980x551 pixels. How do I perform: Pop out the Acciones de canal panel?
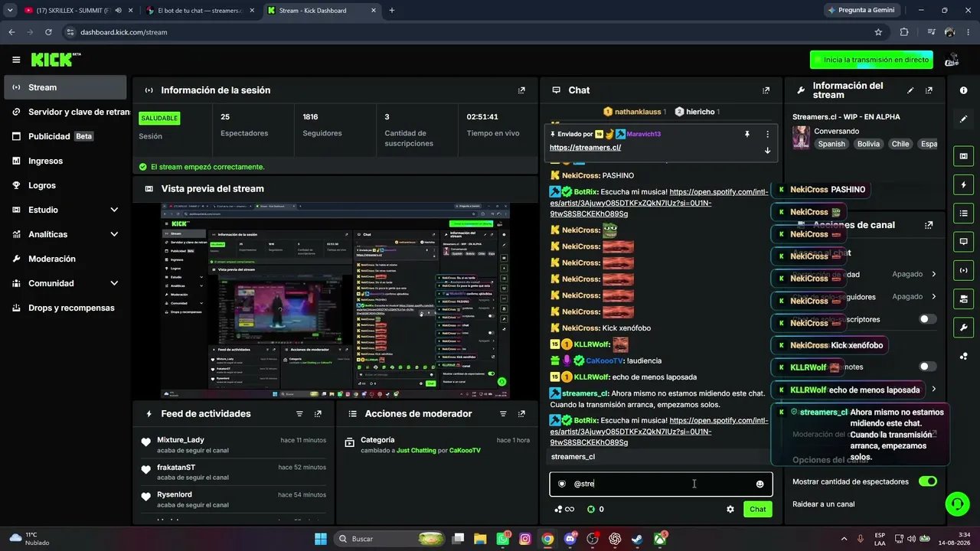point(929,225)
